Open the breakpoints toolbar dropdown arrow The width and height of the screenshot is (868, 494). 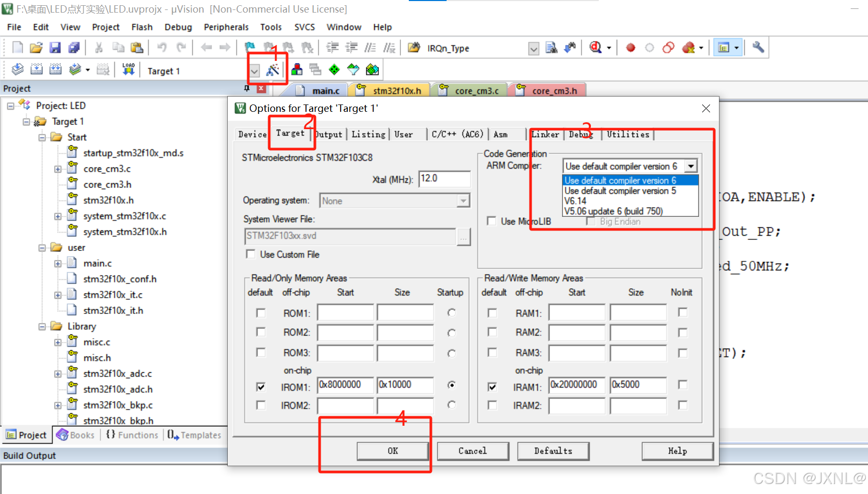pyautogui.click(x=701, y=48)
